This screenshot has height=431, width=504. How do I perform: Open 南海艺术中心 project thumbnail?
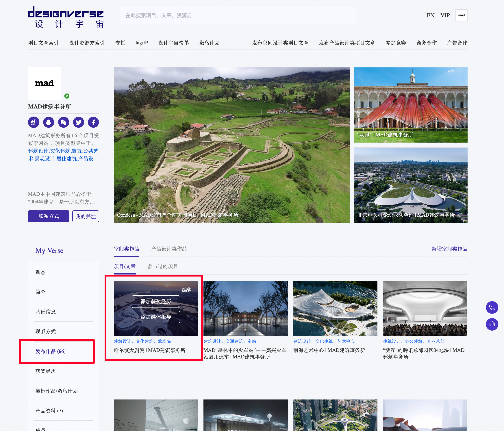[335, 308]
